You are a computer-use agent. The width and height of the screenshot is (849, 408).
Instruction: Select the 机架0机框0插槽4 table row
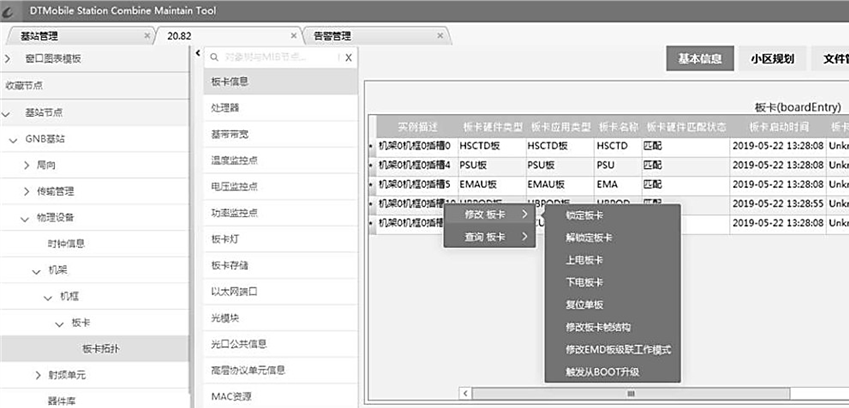tap(609, 166)
